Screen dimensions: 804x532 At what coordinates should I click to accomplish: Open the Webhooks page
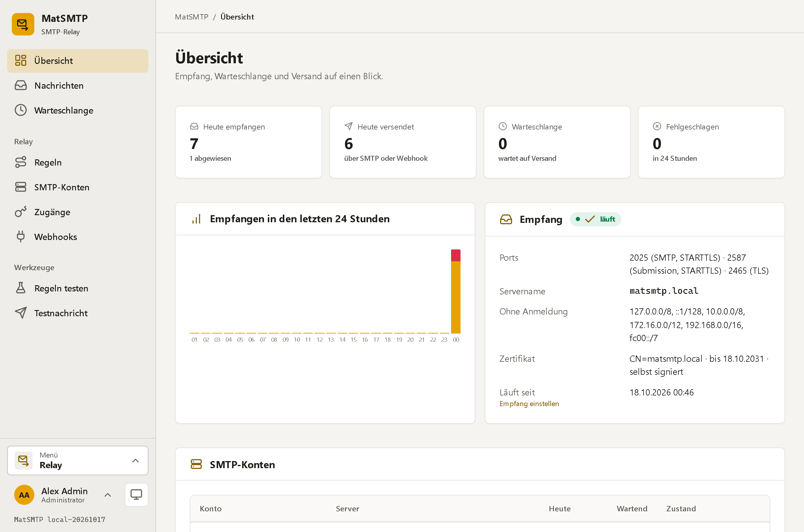pyautogui.click(x=78, y=236)
